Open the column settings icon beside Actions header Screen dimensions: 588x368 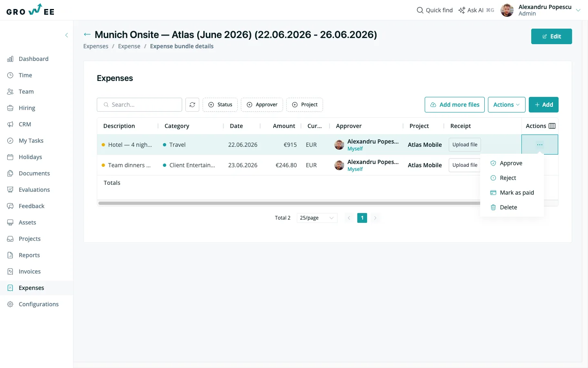point(552,126)
